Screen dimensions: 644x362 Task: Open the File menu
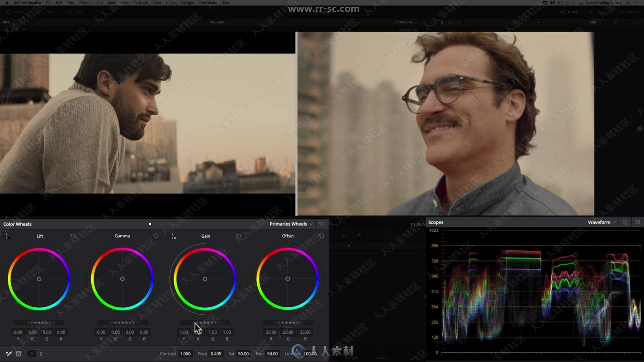coord(49,3)
